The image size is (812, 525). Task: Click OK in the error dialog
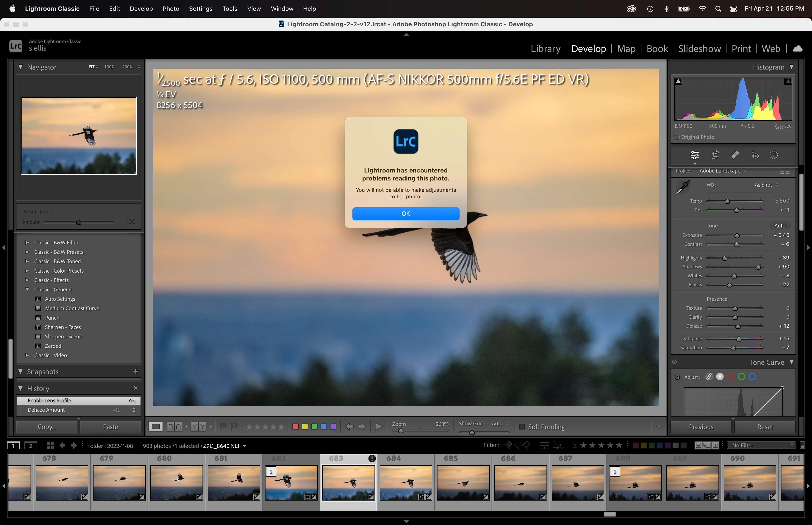click(406, 214)
